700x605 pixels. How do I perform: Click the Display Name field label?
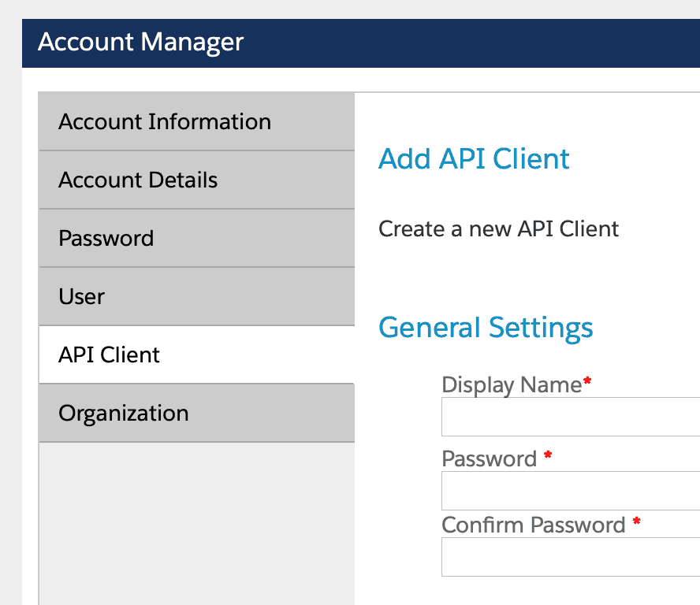tap(512, 385)
